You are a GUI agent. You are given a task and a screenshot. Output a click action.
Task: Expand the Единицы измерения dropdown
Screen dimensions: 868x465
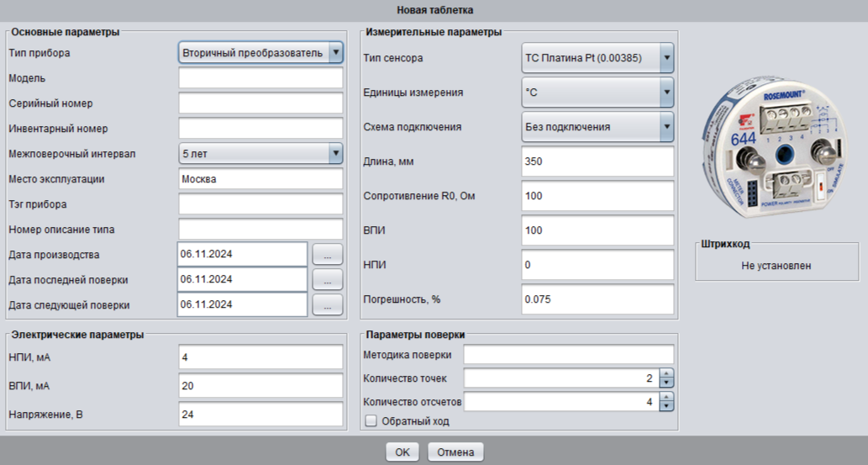pyautogui.click(x=666, y=92)
